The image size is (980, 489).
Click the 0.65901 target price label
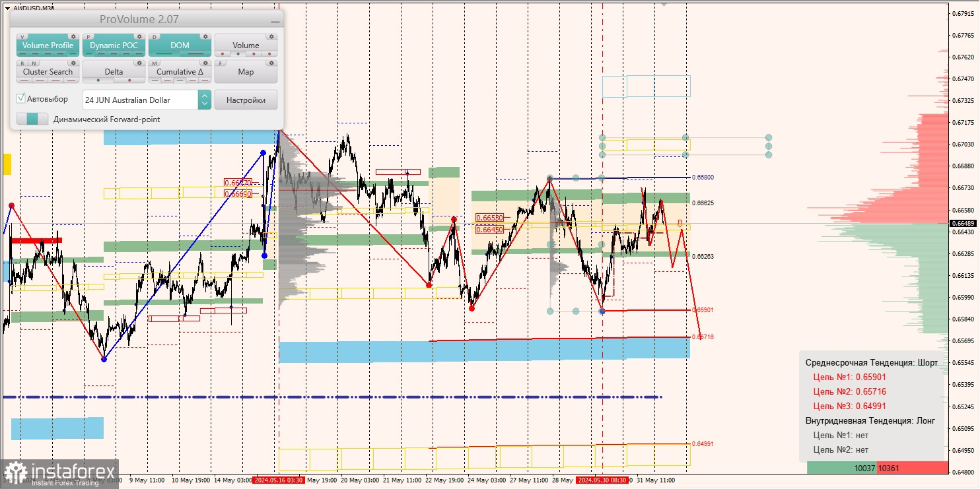click(x=703, y=310)
